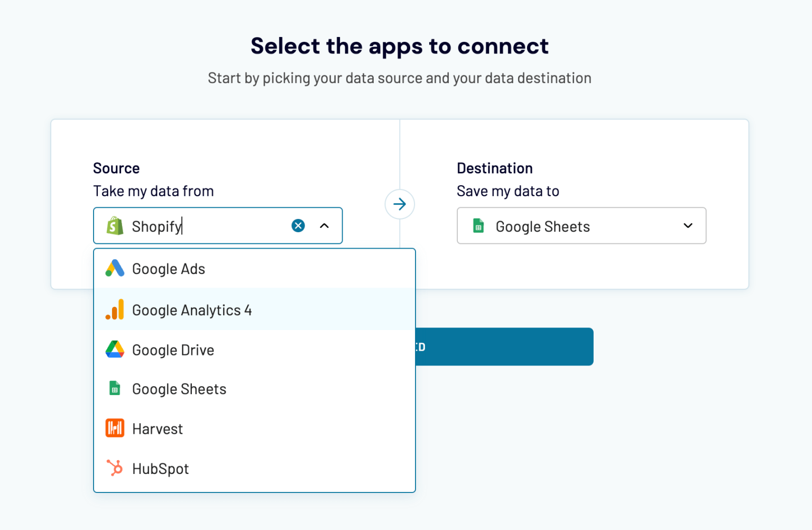The height and width of the screenshot is (530, 812).
Task: Click the Google Sheets icon in the Destination selector
Action: [478, 226]
